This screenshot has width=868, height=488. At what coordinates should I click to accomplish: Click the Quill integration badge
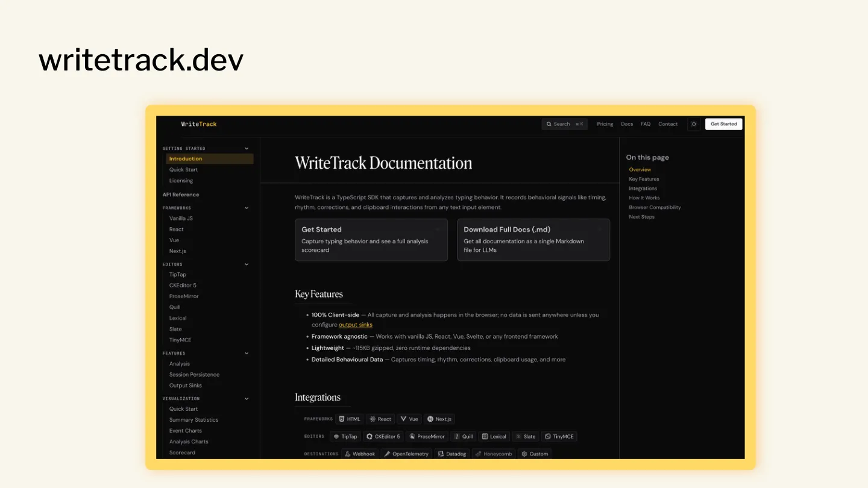click(x=464, y=437)
